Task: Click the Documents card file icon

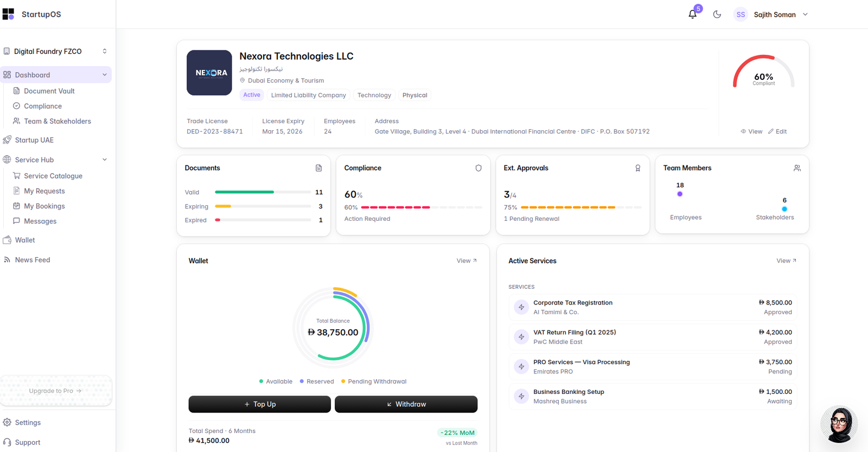Action: 318,168
